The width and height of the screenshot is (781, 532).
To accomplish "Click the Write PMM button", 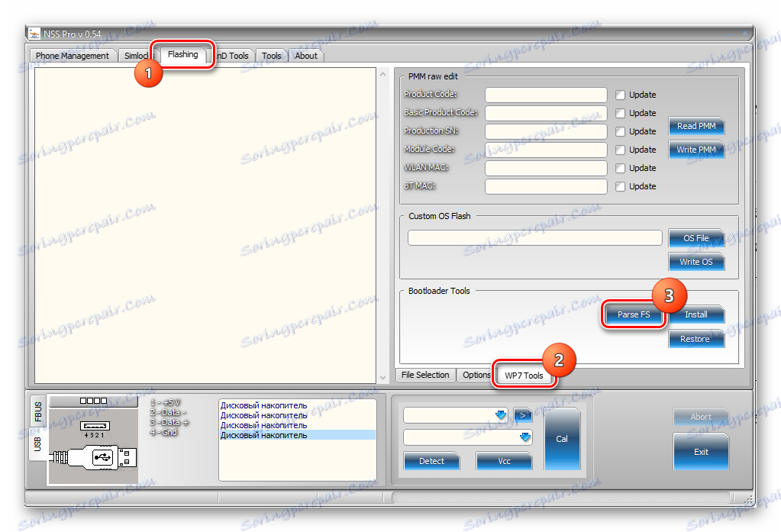I will pyautogui.click(x=696, y=150).
